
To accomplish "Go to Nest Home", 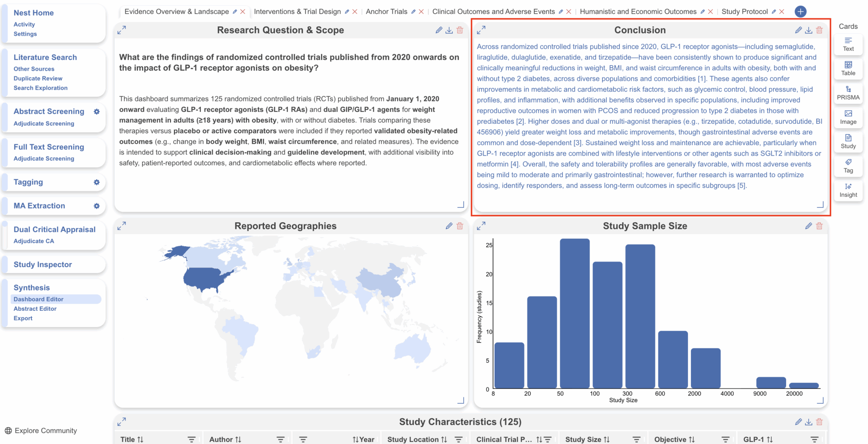I will click(x=33, y=13).
